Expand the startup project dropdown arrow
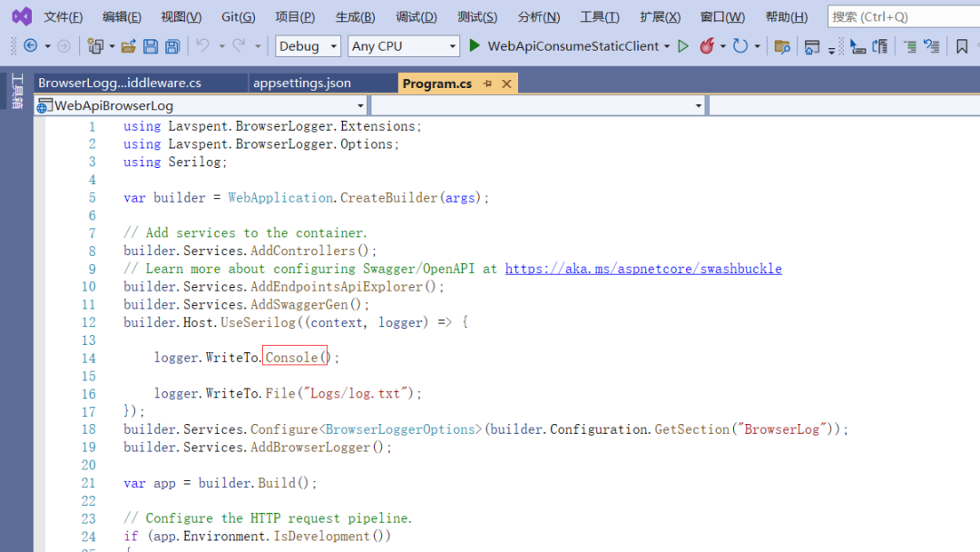The width and height of the screenshot is (980, 552). click(667, 46)
